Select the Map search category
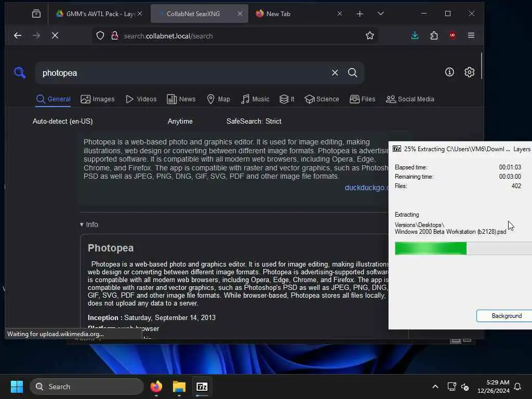 (219, 99)
